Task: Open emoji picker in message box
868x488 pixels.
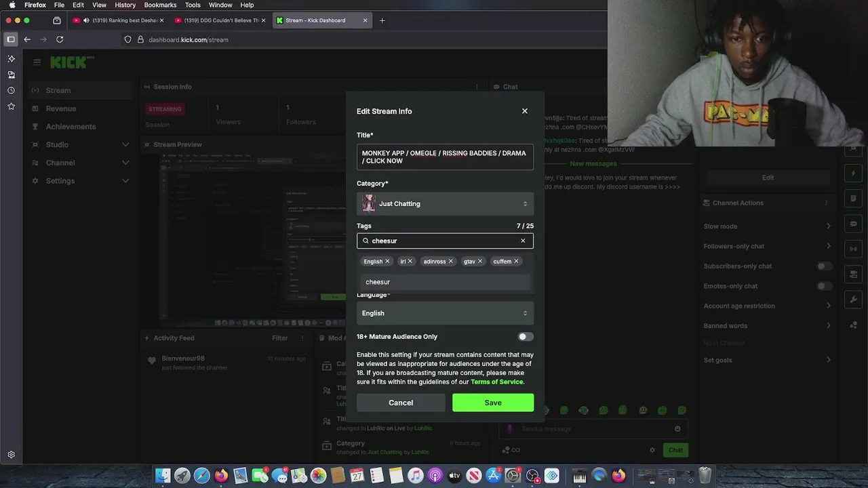Action: pyautogui.click(x=677, y=428)
